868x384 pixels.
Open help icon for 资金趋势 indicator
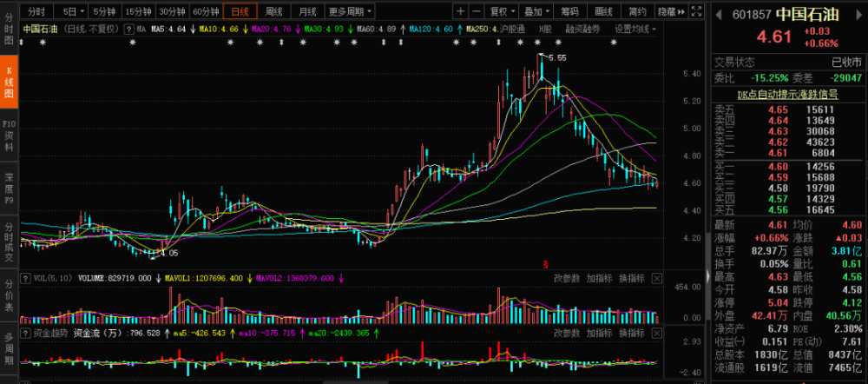pyautogui.click(x=24, y=333)
